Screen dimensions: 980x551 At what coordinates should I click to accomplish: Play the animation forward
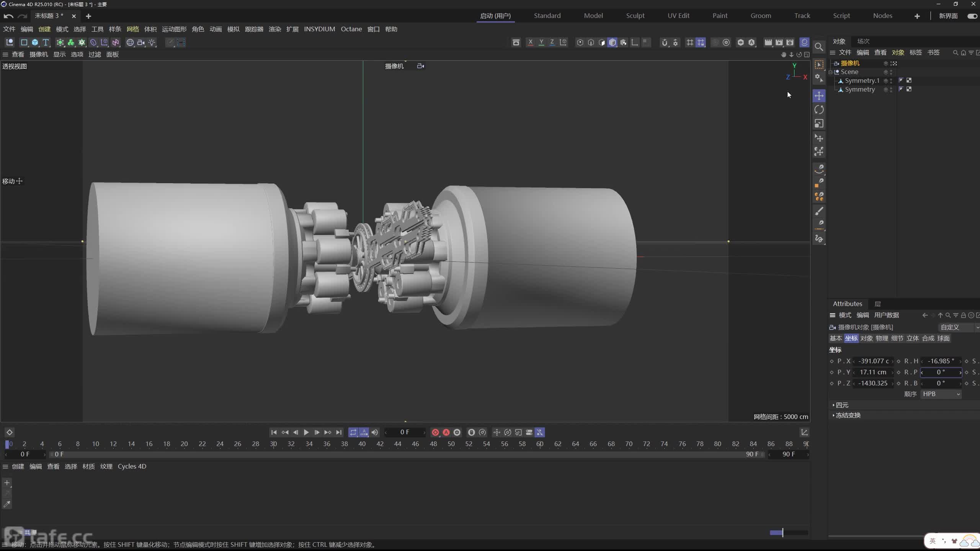(306, 432)
